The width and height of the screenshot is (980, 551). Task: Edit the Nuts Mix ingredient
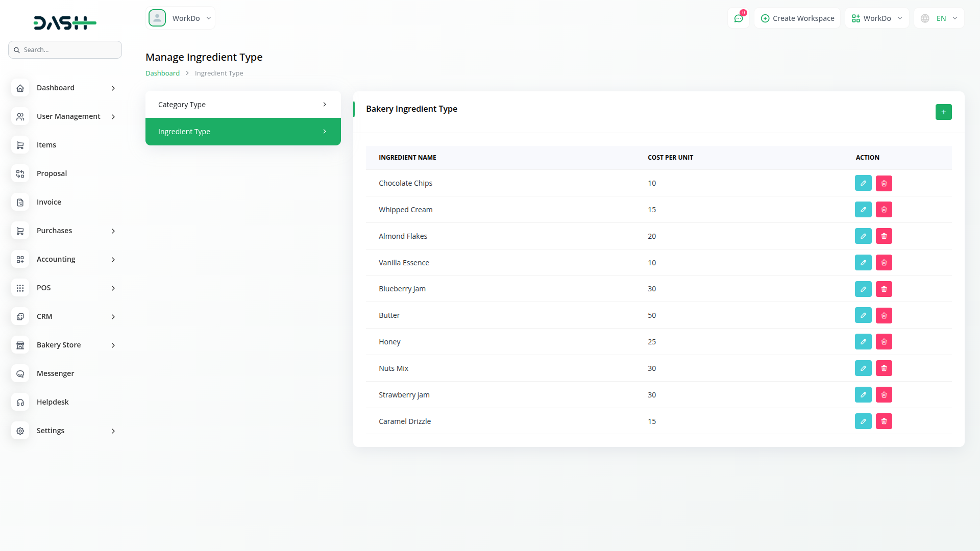[x=863, y=368]
